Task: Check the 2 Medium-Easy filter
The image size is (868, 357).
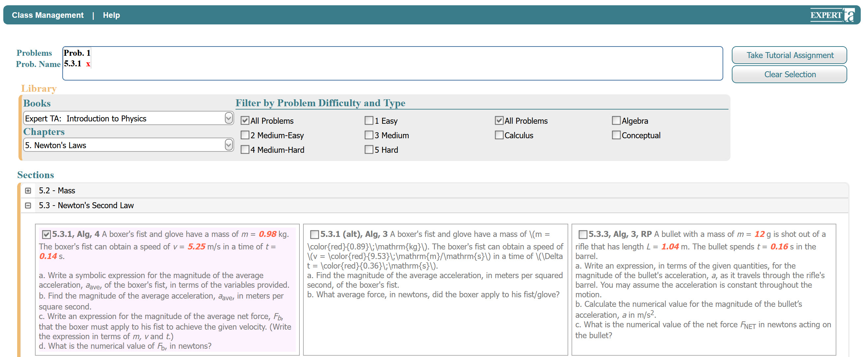Action: point(245,135)
